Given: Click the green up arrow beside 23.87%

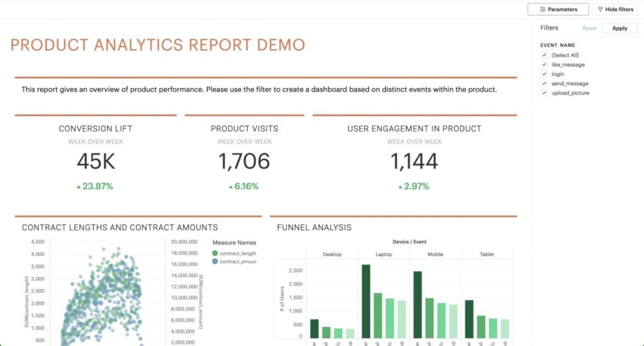Looking at the screenshot, I should click(78, 187).
